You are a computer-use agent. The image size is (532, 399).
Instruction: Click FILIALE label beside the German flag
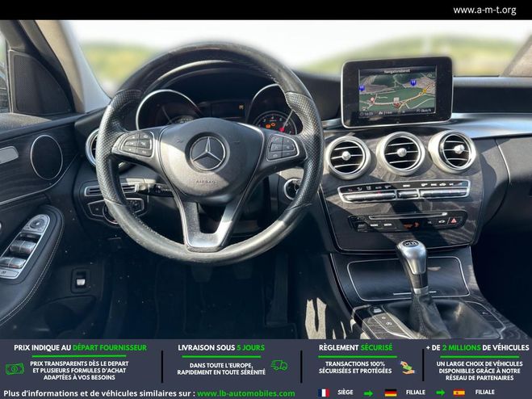coord(416,393)
